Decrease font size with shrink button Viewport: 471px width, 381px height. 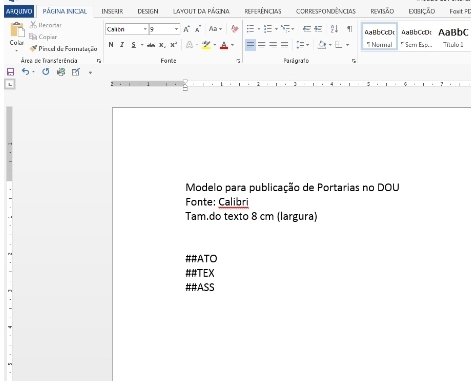click(x=198, y=29)
